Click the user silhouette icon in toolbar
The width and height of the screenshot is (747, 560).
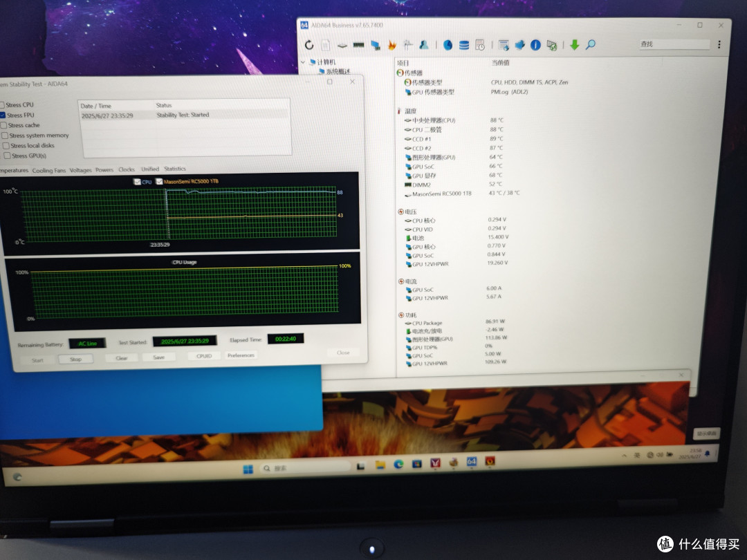(423, 45)
